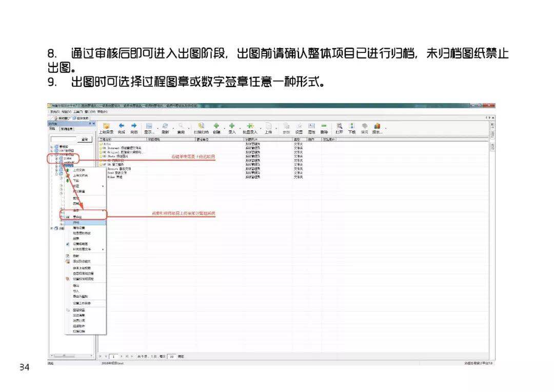The image size is (554, 392).
Task: Go back with the 向后 arrow icon
Action: coord(122,126)
